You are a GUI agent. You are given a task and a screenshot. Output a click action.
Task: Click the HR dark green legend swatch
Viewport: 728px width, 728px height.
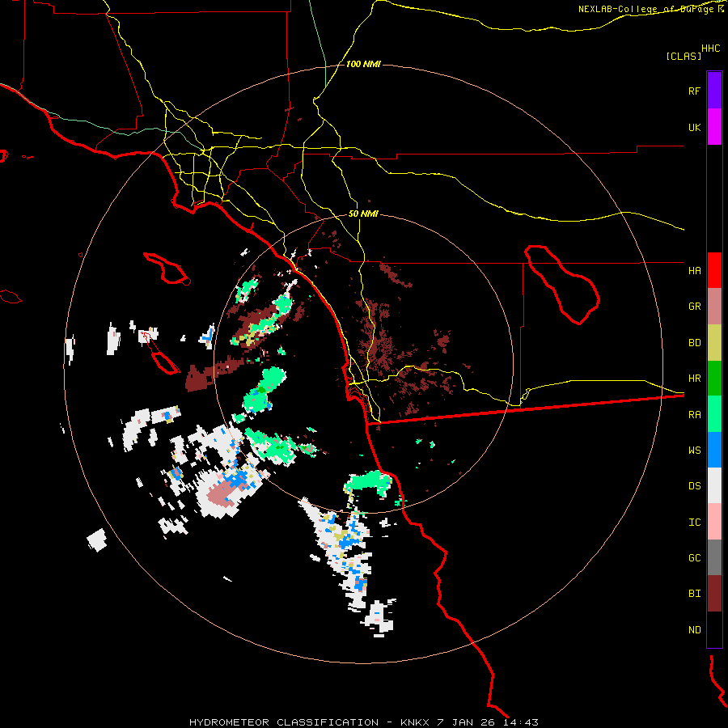tap(714, 379)
